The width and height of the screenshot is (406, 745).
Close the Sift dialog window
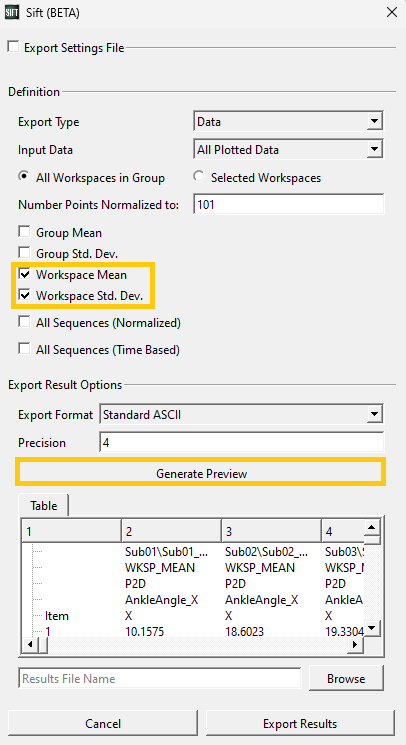[392, 12]
